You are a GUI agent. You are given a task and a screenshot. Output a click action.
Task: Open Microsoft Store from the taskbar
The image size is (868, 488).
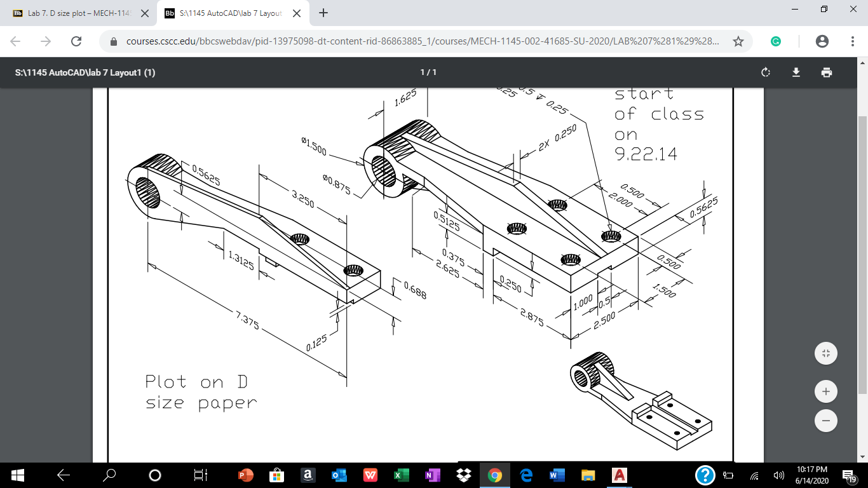point(276,475)
